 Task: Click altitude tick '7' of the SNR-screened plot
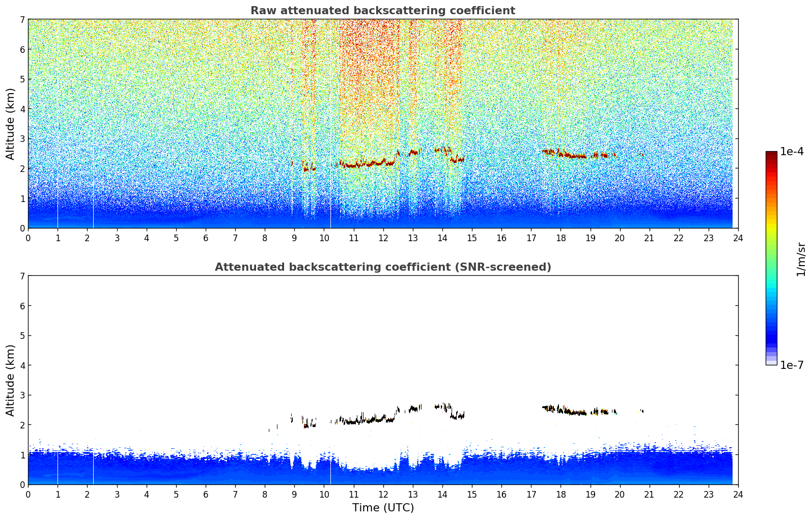(22, 276)
